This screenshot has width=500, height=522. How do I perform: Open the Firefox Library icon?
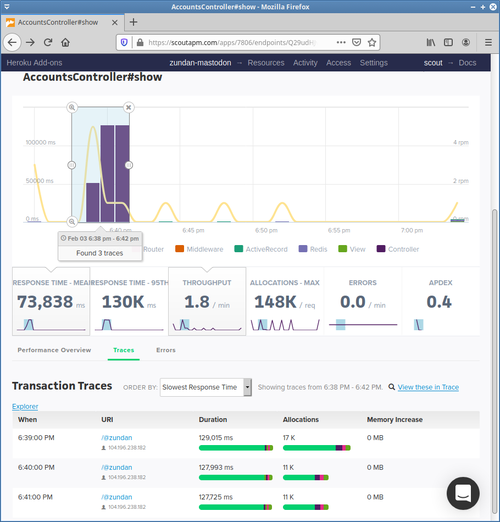(x=431, y=42)
